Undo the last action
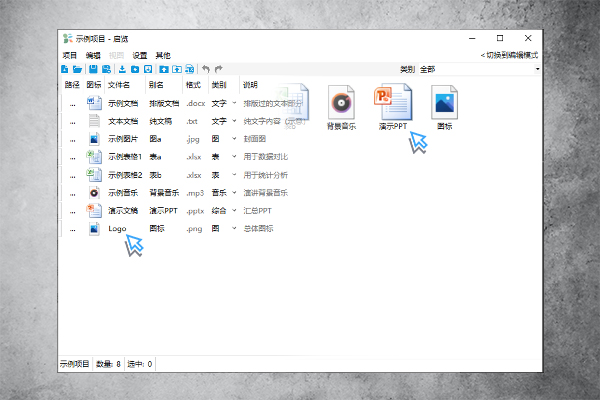 [x=206, y=69]
